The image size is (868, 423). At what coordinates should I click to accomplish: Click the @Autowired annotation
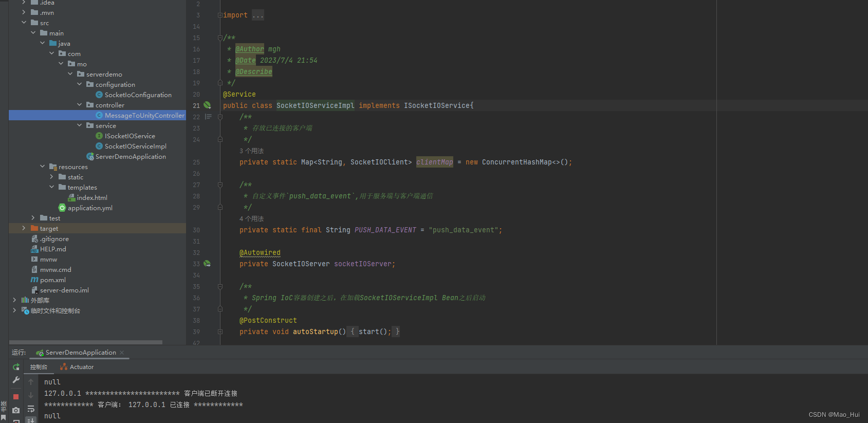tap(260, 253)
